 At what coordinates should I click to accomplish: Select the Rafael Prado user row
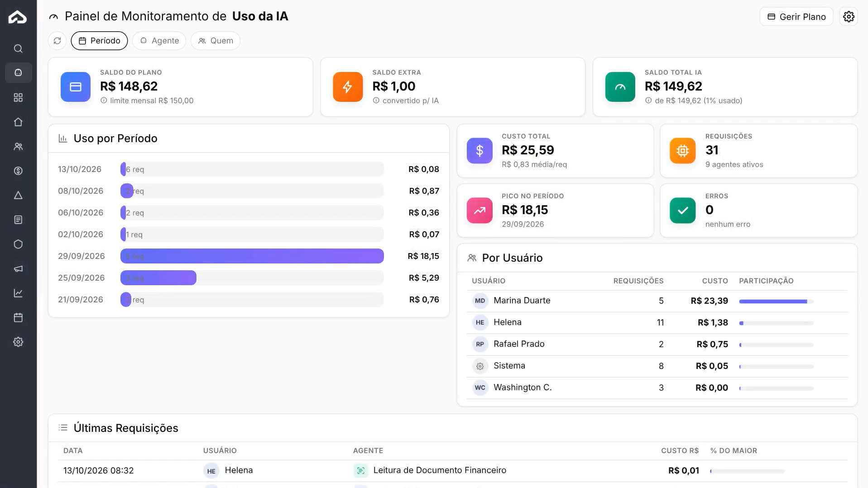click(657, 344)
